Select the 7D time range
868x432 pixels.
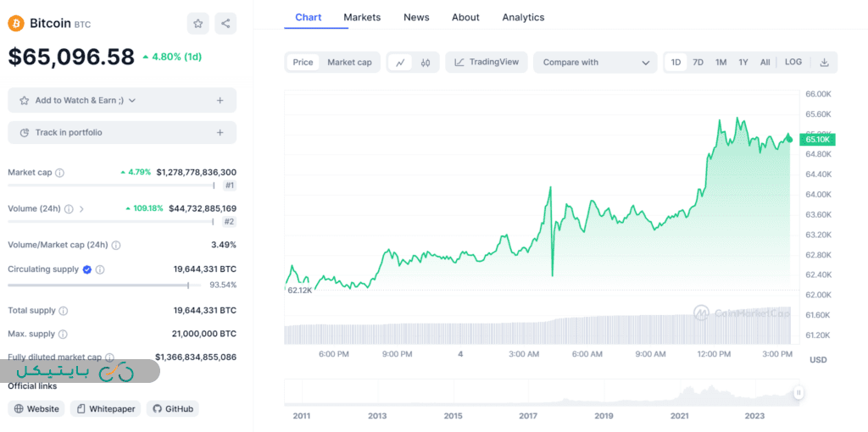[698, 62]
